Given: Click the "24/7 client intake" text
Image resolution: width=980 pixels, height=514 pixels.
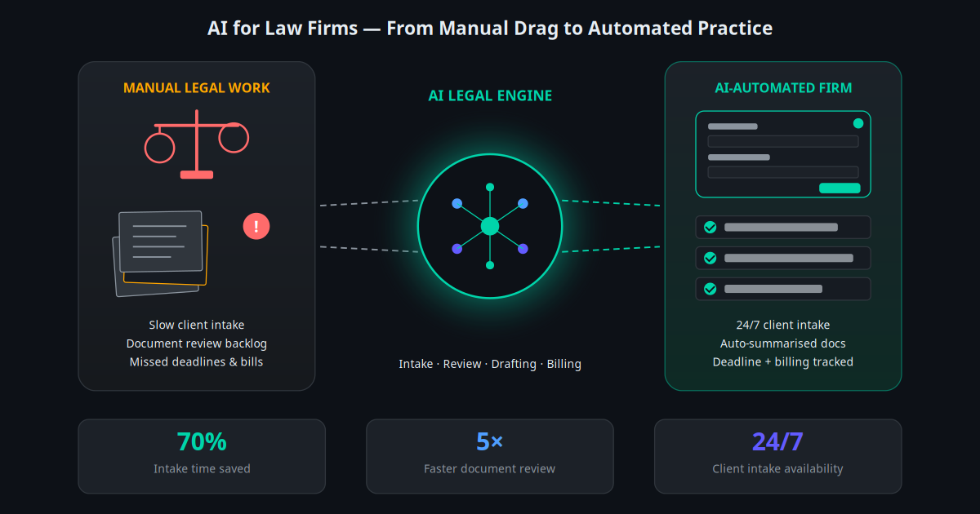Looking at the screenshot, I should (783, 325).
